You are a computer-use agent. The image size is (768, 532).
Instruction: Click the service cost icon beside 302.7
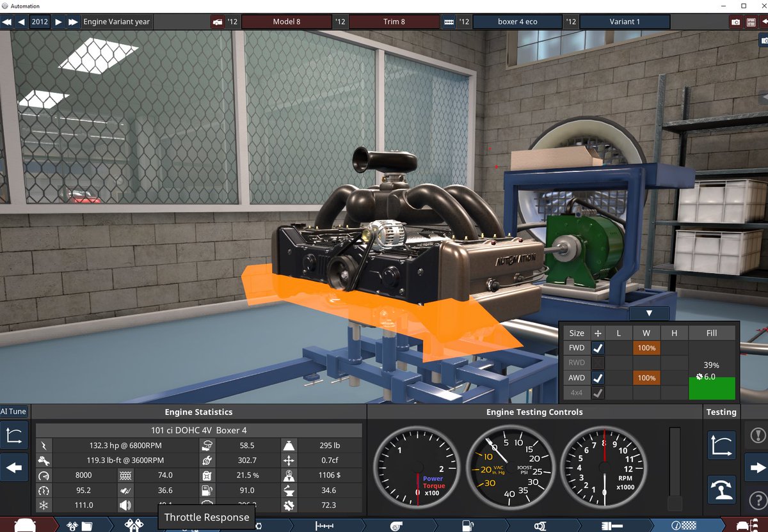coord(207,460)
